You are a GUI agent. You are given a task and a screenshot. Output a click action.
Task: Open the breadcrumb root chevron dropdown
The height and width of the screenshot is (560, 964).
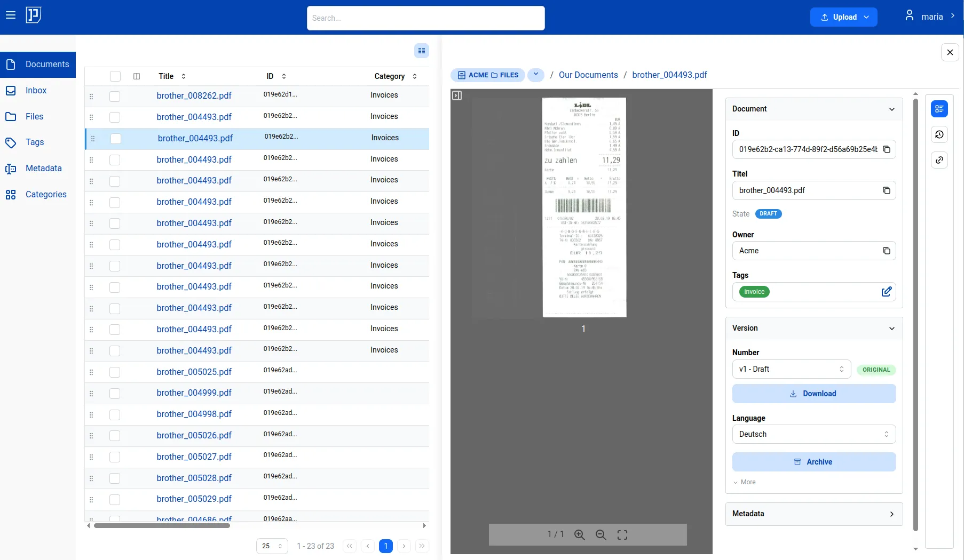pyautogui.click(x=536, y=75)
